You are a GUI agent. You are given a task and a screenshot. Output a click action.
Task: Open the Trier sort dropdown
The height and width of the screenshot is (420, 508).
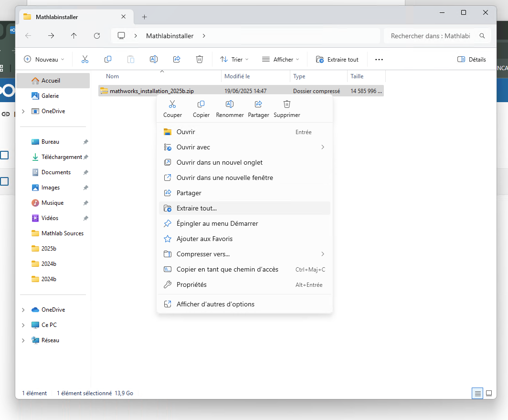pos(234,60)
